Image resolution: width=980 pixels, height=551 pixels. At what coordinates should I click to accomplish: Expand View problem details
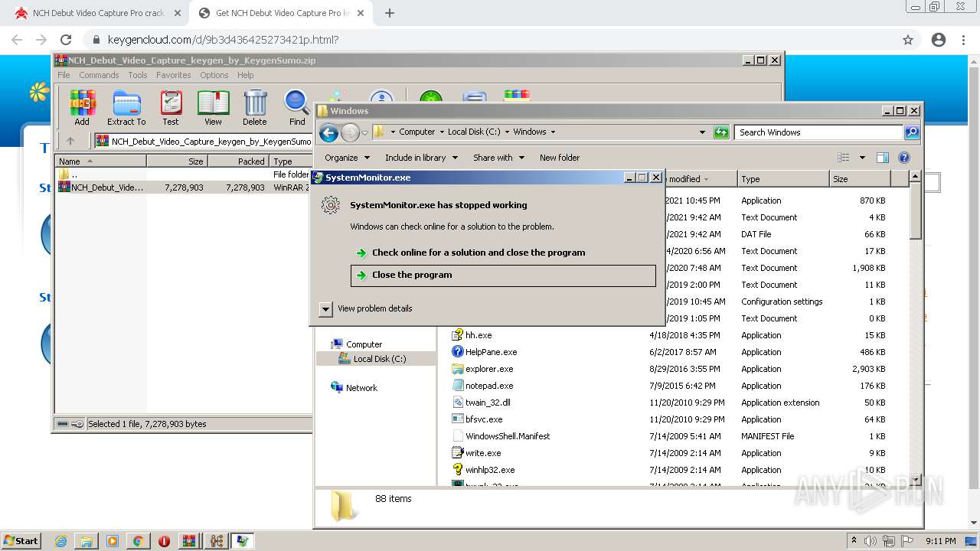click(x=325, y=309)
